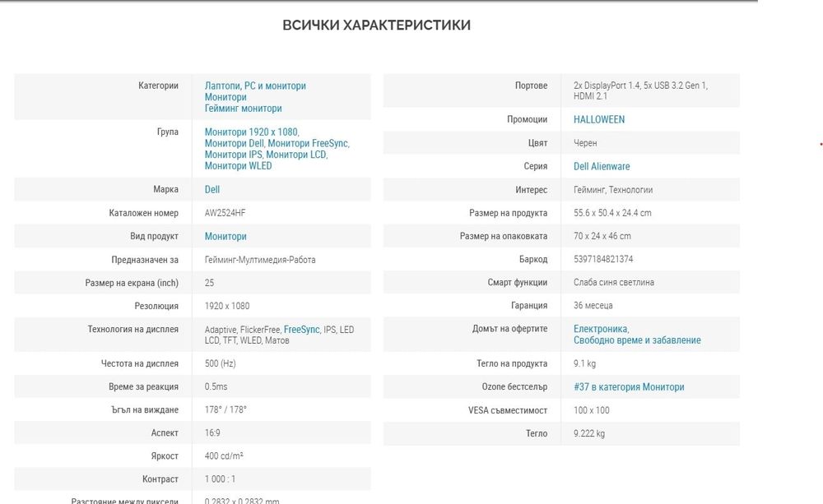Open the Монитори WLED group link
Viewport: 823px width, 504px height.
point(238,166)
